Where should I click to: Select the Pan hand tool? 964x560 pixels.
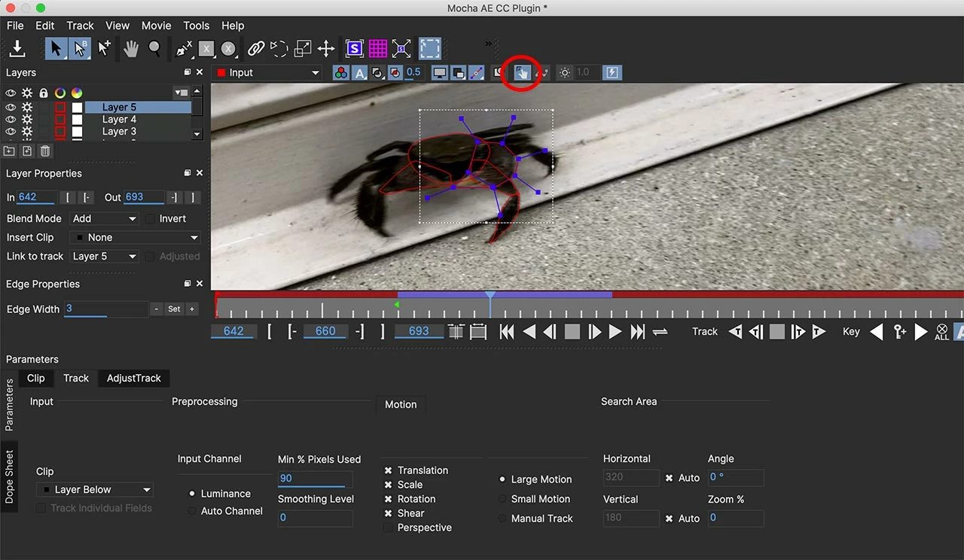(x=131, y=49)
